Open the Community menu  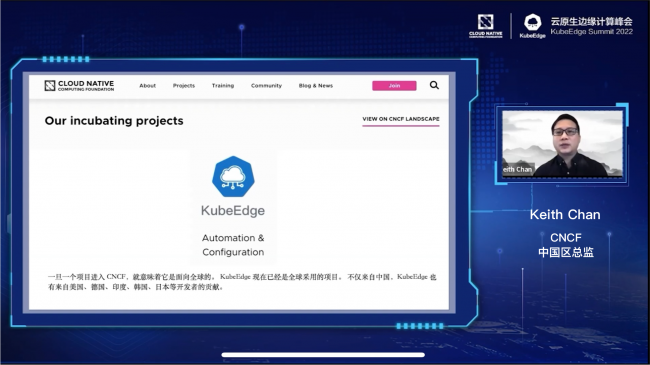(x=266, y=85)
